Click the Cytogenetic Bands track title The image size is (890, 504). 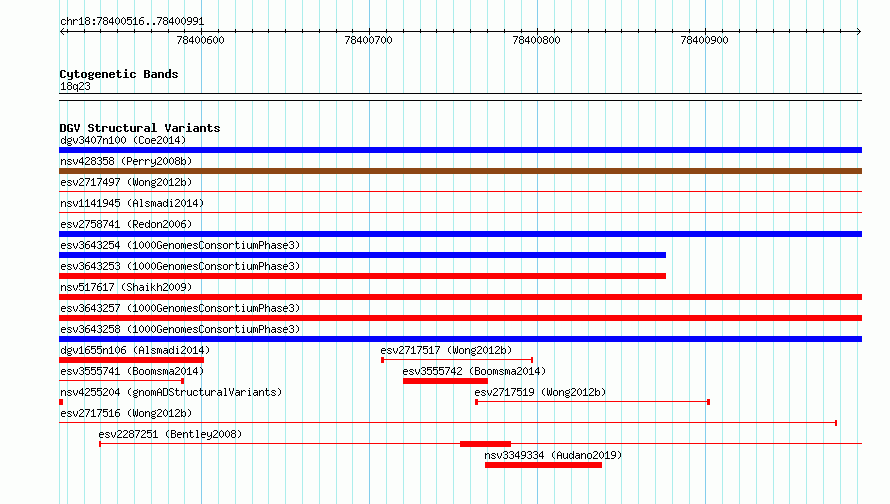click(x=119, y=74)
